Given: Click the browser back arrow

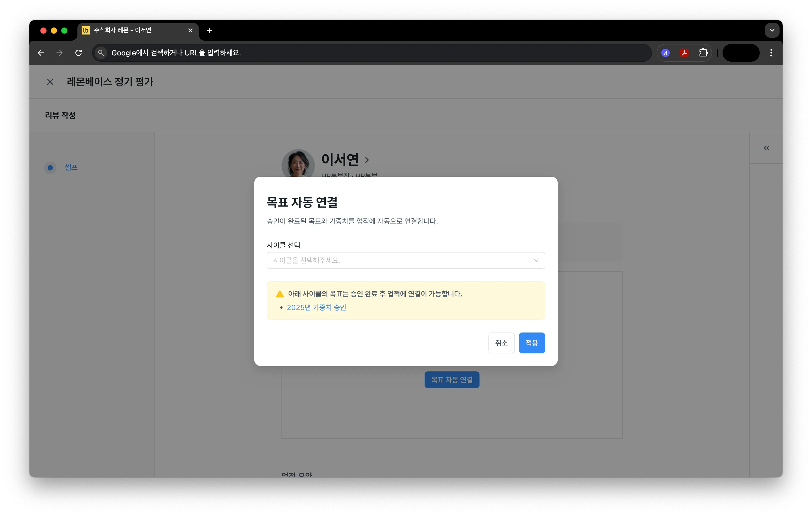Looking at the screenshot, I should 41,53.
